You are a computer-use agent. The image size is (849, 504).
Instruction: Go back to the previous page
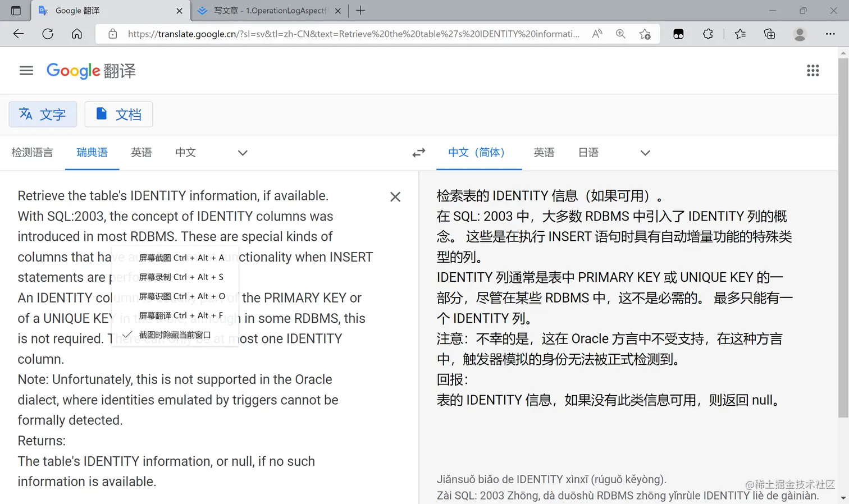click(19, 34)
